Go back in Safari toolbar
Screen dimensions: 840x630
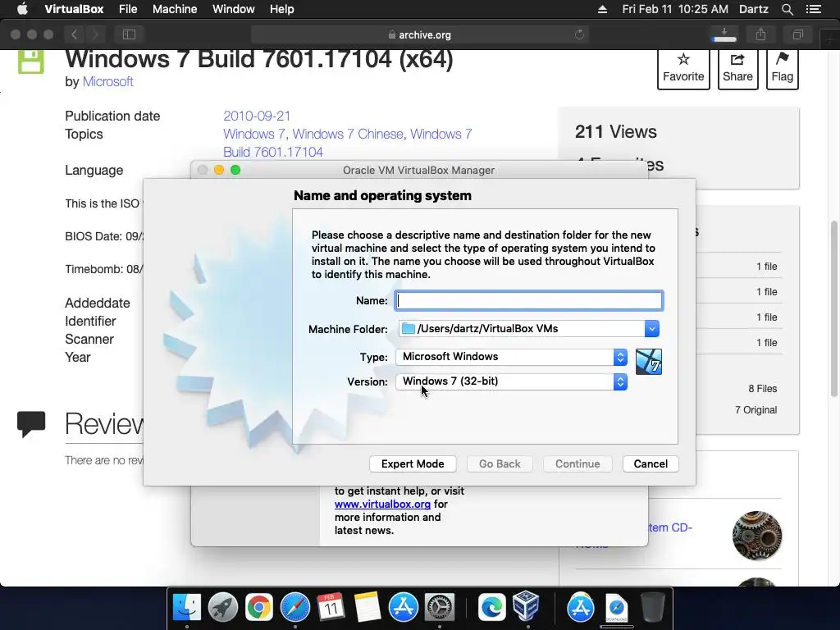[x=75, y=34]
